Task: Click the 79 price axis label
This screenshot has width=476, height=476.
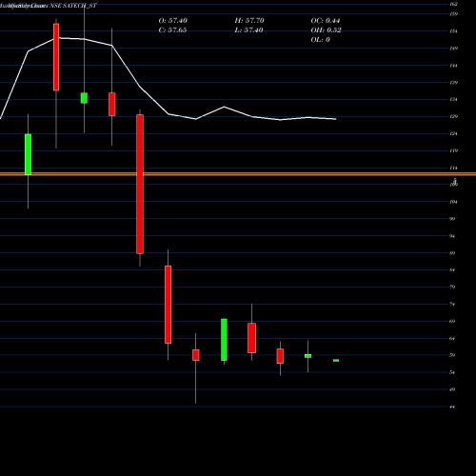Action: coord(452,288)
